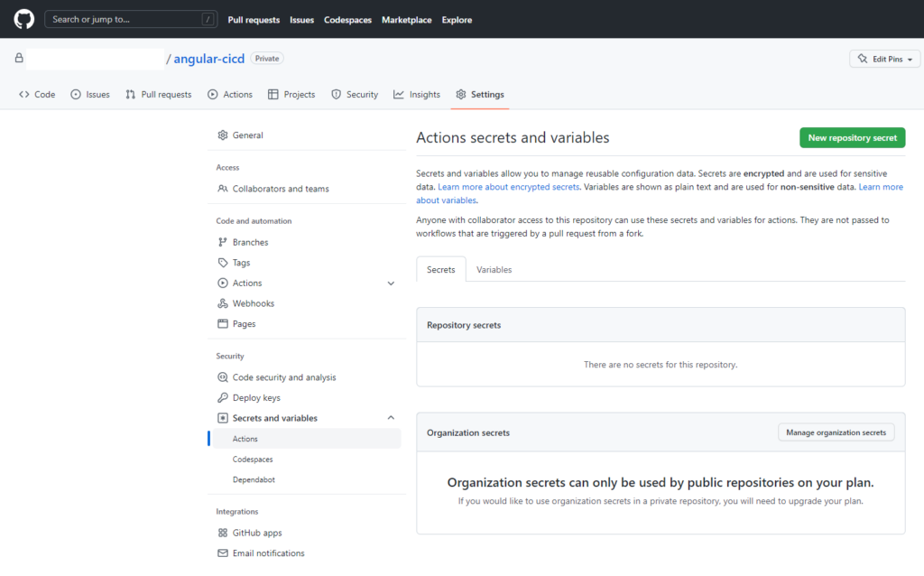Screen dimensions: 924x576
Task: Click the Email notifications envelope icon
Action: click(223, 553)
